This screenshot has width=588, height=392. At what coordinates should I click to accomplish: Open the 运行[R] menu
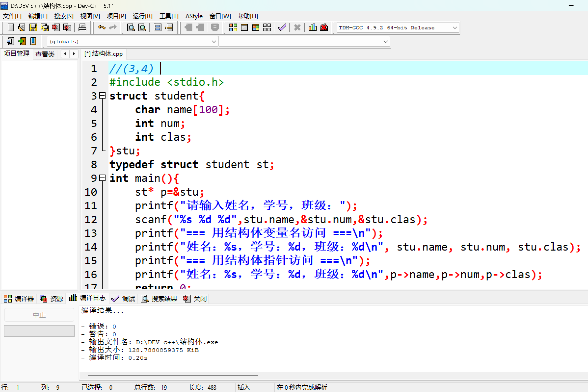(142, 16)
